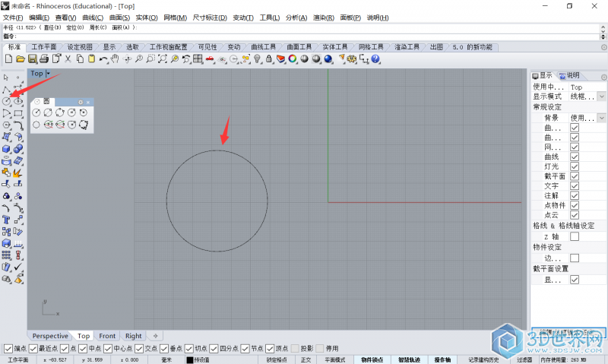Toggle 正交 mode in the status bar
The width and height of the screenshot is (608, 364).
point(306,359)
